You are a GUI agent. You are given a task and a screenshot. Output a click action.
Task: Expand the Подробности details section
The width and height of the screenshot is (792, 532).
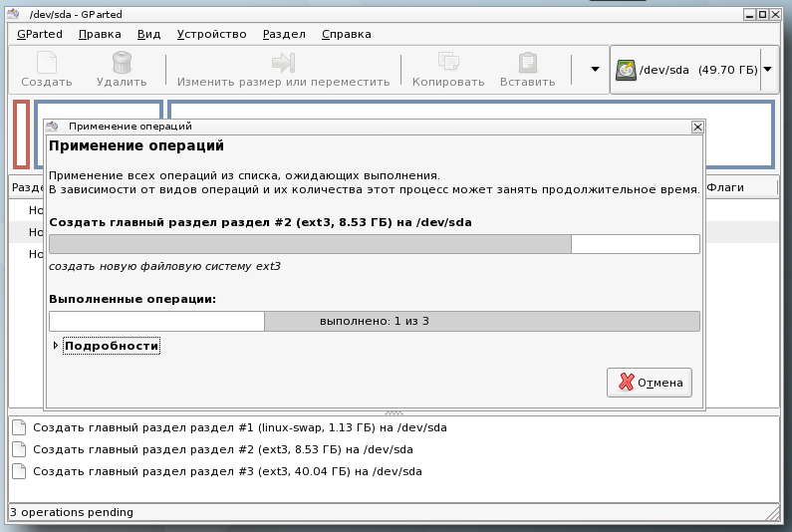pos(55,346)
